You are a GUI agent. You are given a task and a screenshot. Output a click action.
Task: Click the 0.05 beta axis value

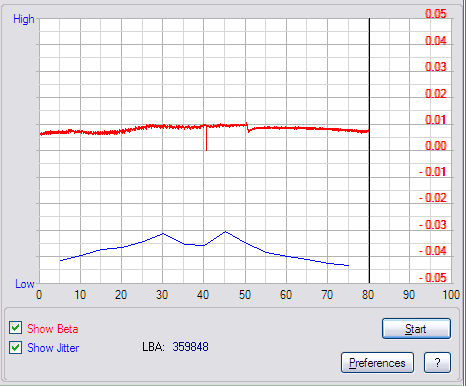coord(436,14)
